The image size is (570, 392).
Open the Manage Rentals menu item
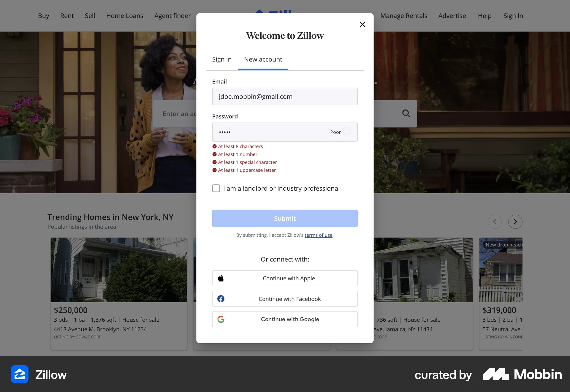404,16
